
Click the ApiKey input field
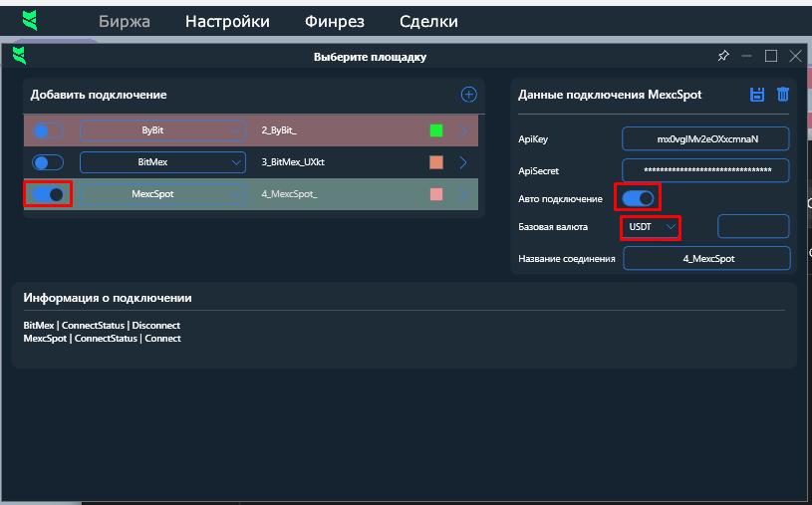705,138
